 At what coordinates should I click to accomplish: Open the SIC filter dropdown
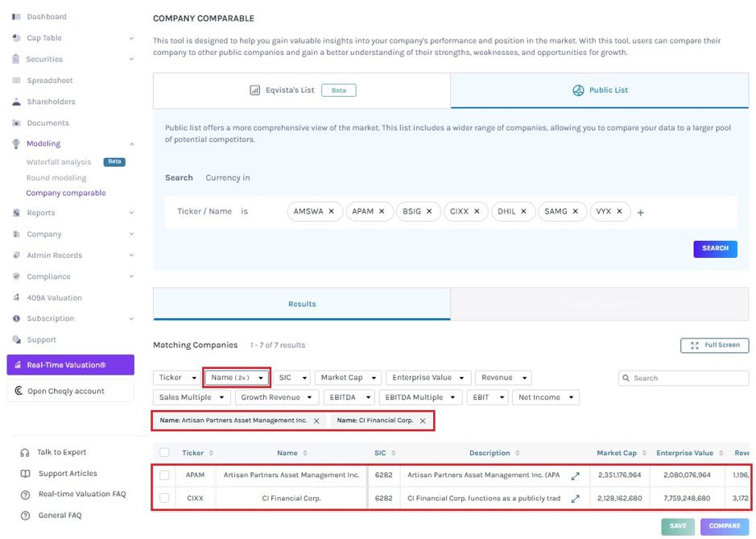click(x=292, y=377)
